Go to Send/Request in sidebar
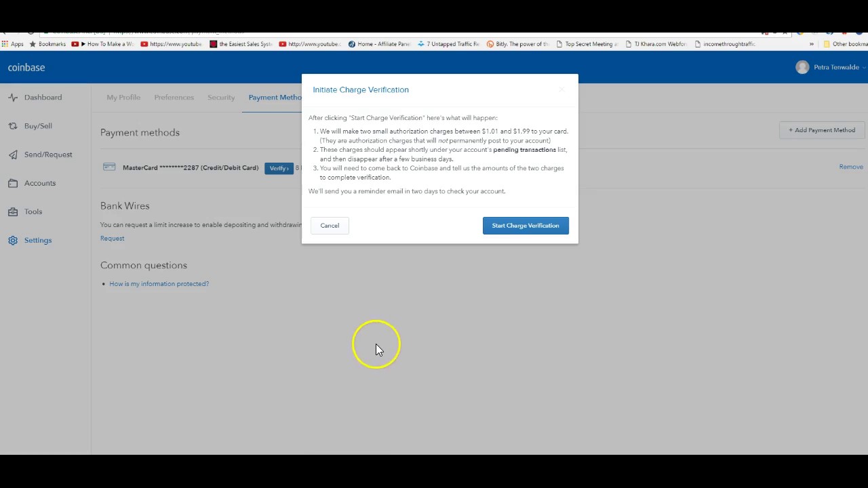 coord(48,155)
